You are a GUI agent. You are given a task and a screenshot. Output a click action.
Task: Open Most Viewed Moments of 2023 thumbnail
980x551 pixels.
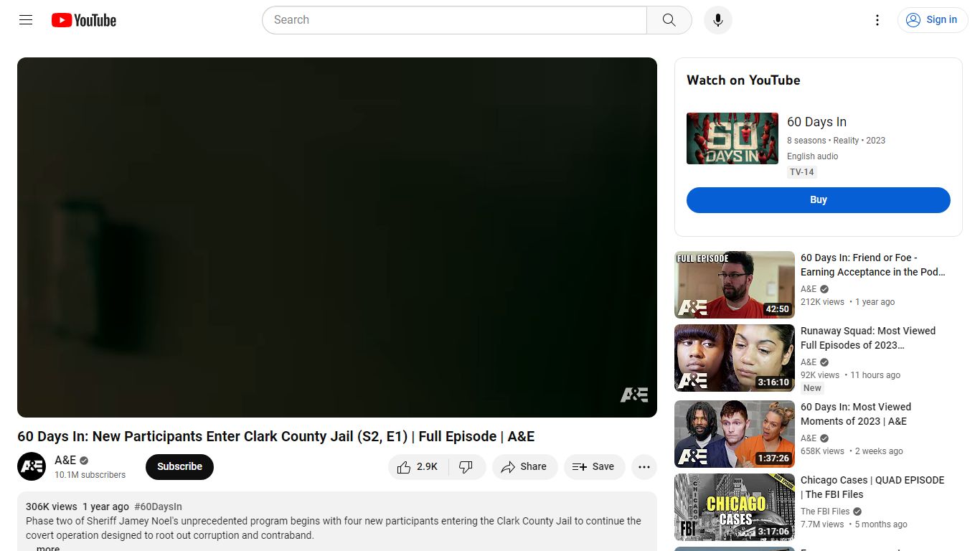coord(735,434)
